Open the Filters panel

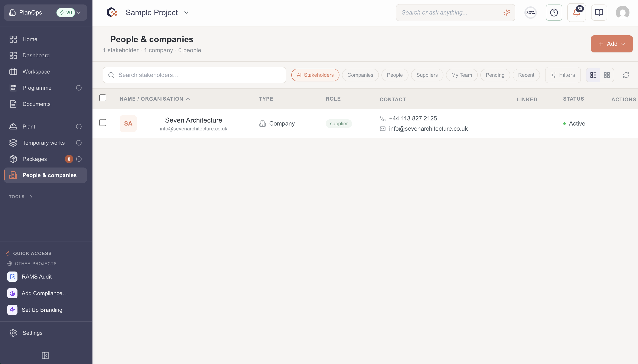(x=563, y=75)
